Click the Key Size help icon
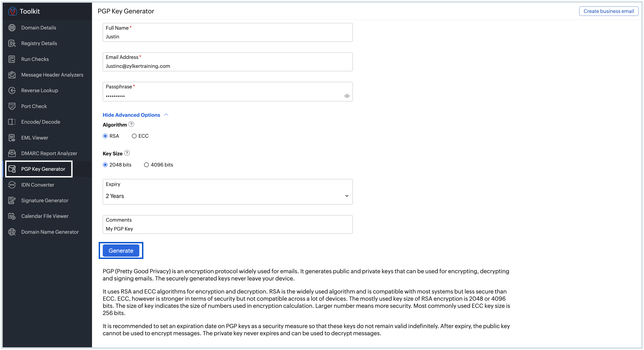The height and width of the screenshot is (350, 644). [x=127, y=153]
